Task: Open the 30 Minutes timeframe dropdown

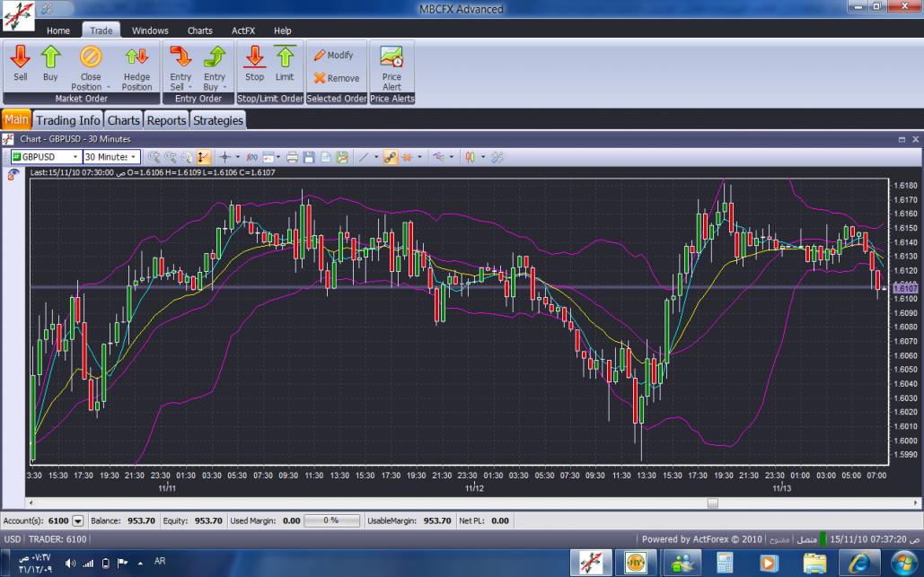Action: (x=134, y=157)
